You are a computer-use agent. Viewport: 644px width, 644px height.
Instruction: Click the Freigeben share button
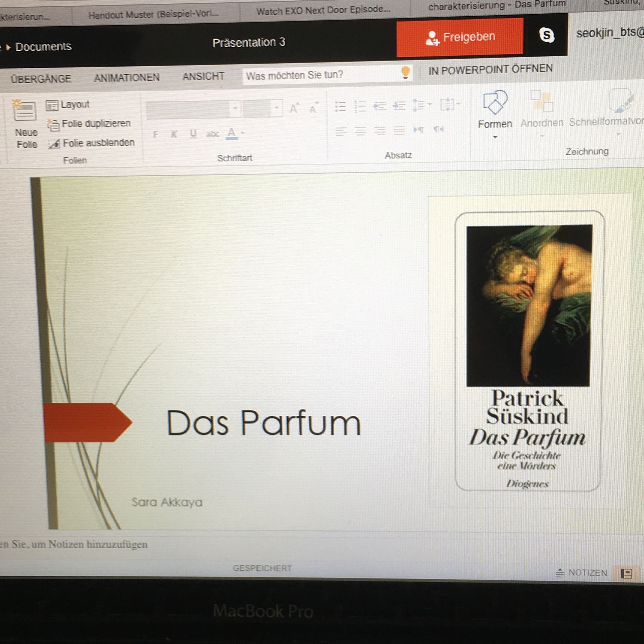[460, 37]
